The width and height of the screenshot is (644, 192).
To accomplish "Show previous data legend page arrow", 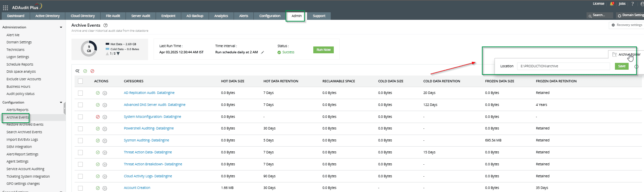I will tap(107, 54).
